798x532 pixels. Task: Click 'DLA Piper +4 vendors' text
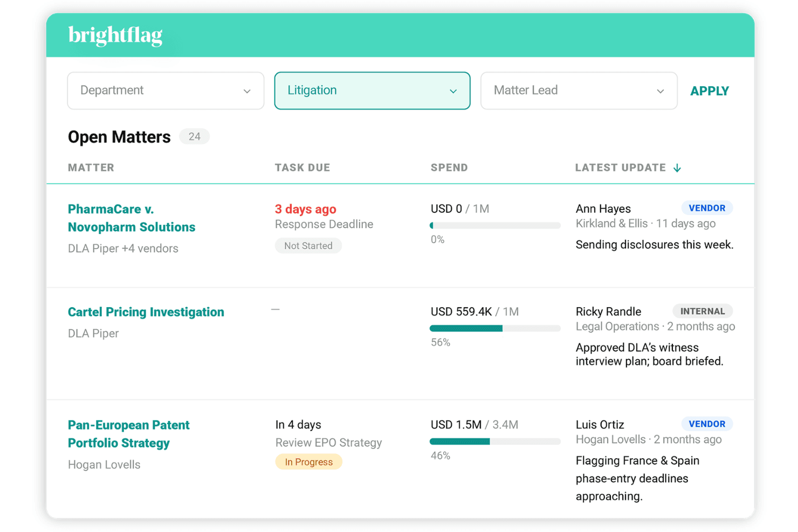pyautogui.click(x=123, y=248)
